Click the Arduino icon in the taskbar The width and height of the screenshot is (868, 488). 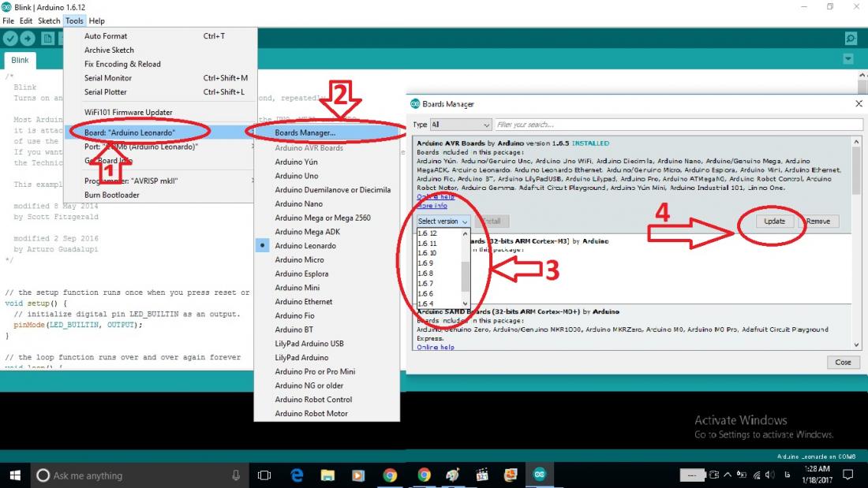tap(540, 475)
